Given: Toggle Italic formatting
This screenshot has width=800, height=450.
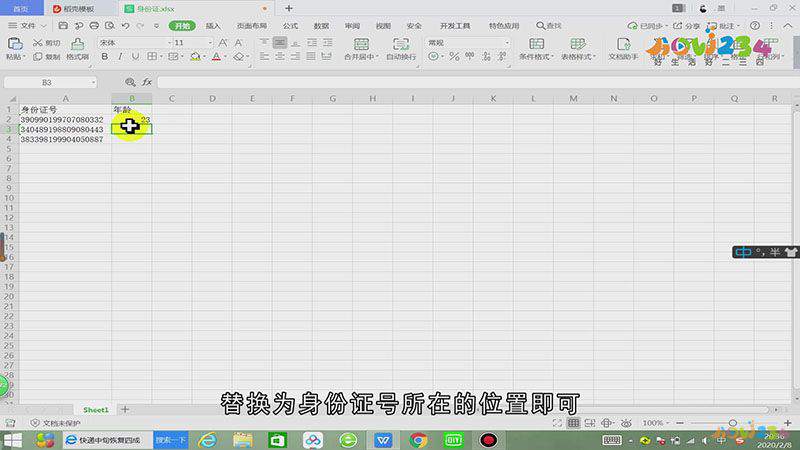Looking at the screenshot, I should 120,57.
